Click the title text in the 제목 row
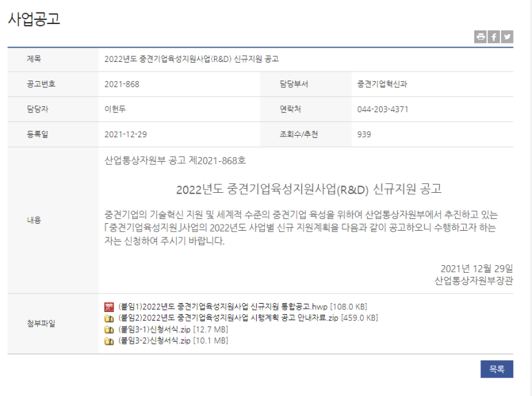 click(x=191, y=59)
